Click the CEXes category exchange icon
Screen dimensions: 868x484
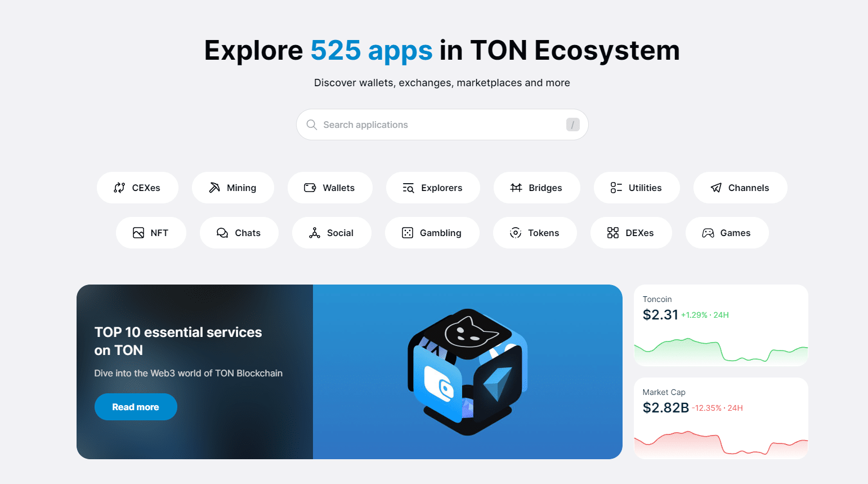pyautogui.click(x=119, y=188)
